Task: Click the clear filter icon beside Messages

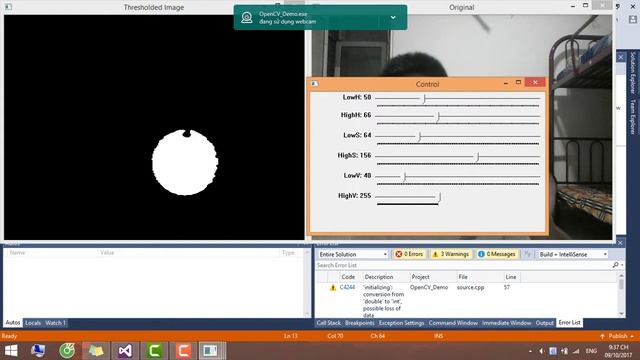Action: click(x=527, y=254)
